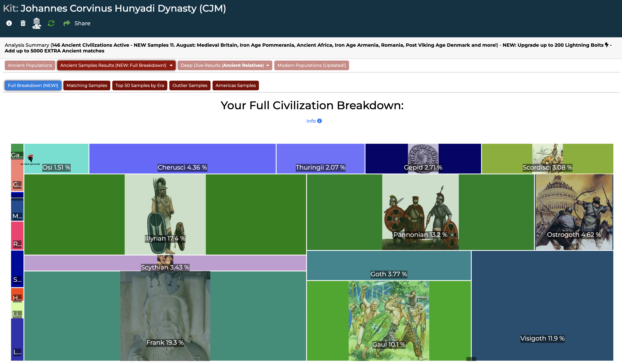Click the green refresh arrows icon
The height and width of the screenshot is (364, 622).
pos(51,23)
